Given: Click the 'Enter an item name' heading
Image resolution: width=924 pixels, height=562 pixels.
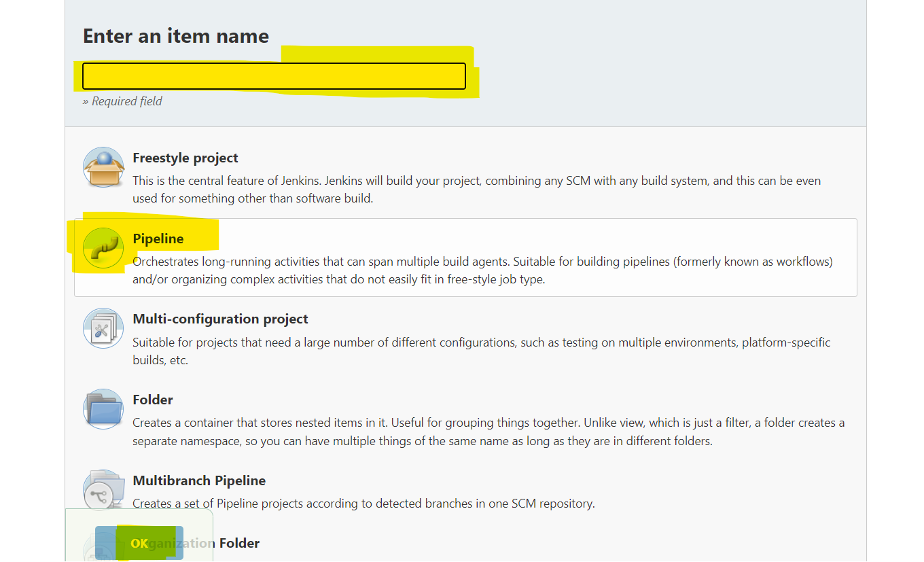Looking at the screenshot, I should (x=176, y=36).
